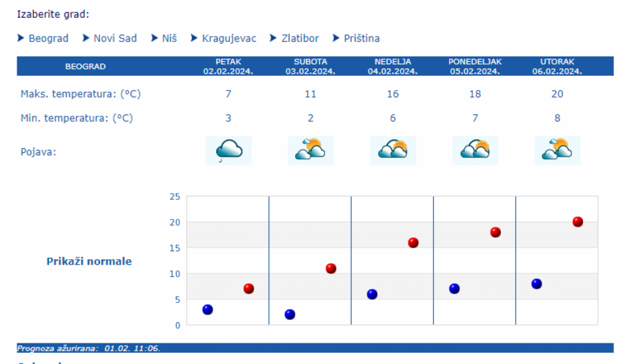Click blue min temperature dot for Subota
621x364 pixels.
pos(290,314)
